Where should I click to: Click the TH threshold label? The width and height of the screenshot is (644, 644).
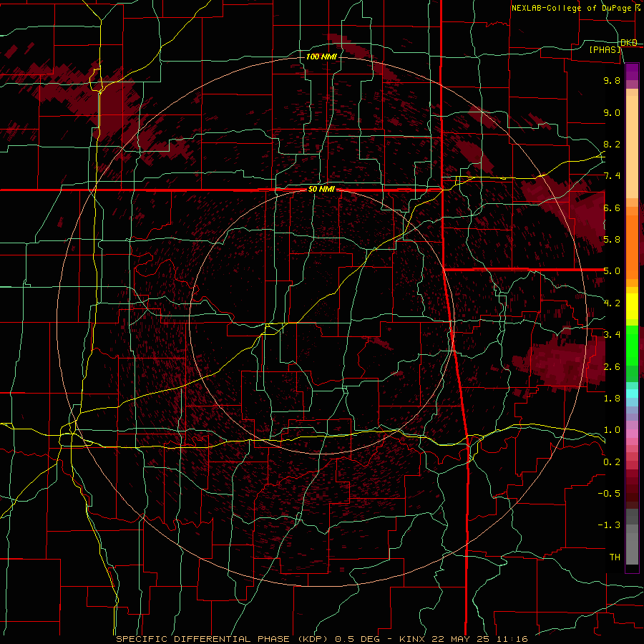pos(615,557)
